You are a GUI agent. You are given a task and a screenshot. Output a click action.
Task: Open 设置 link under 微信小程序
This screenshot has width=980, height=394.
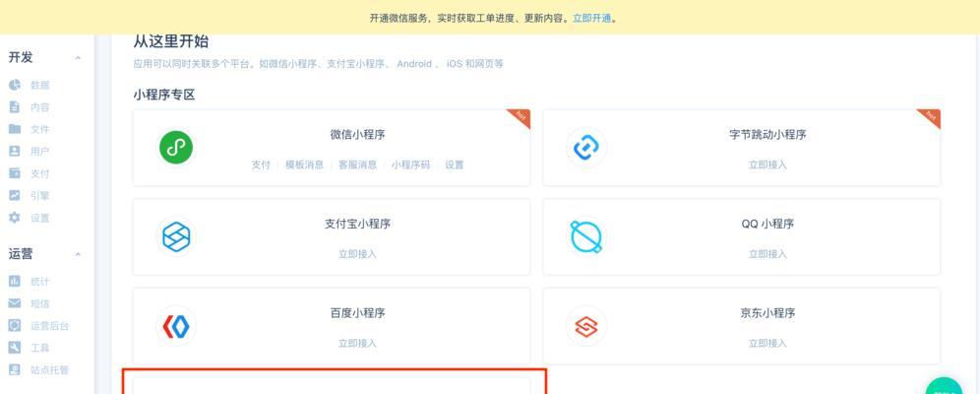pos(455,164)
